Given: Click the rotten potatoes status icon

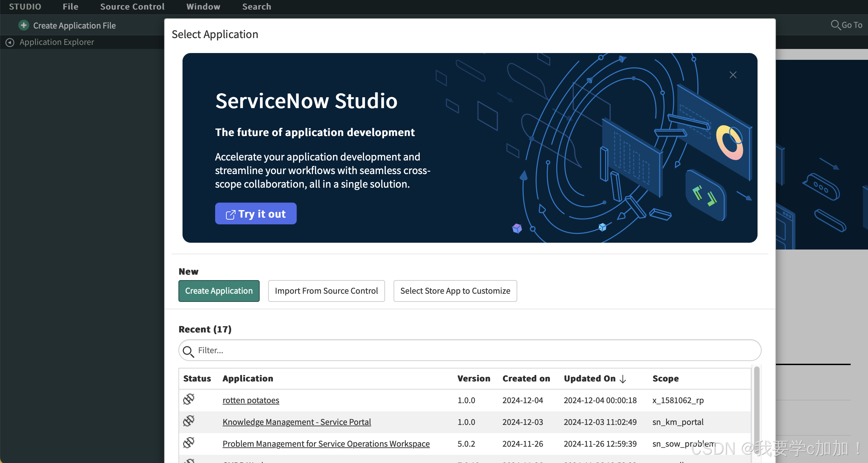Looking at the screenshot, I should (189, 399).
